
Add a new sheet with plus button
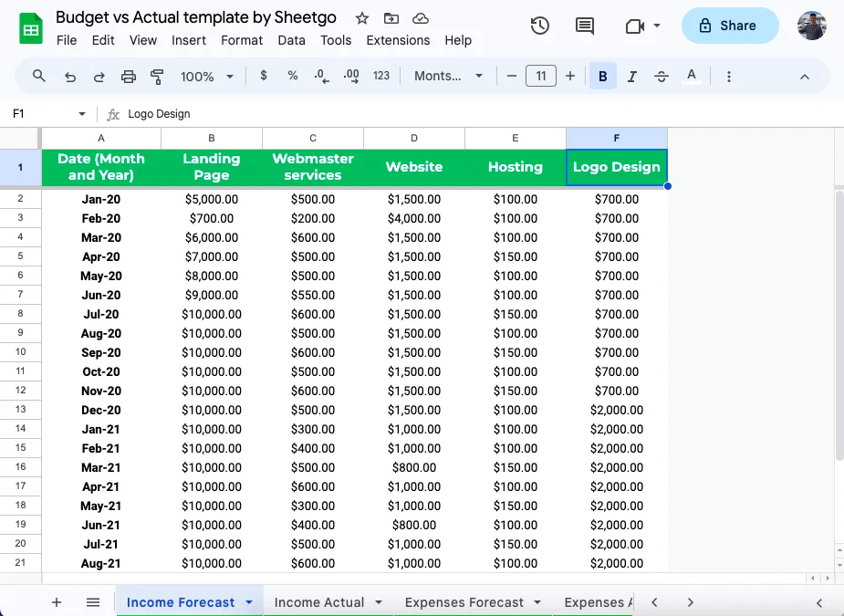pyautogui.click(x=57, y=602)
